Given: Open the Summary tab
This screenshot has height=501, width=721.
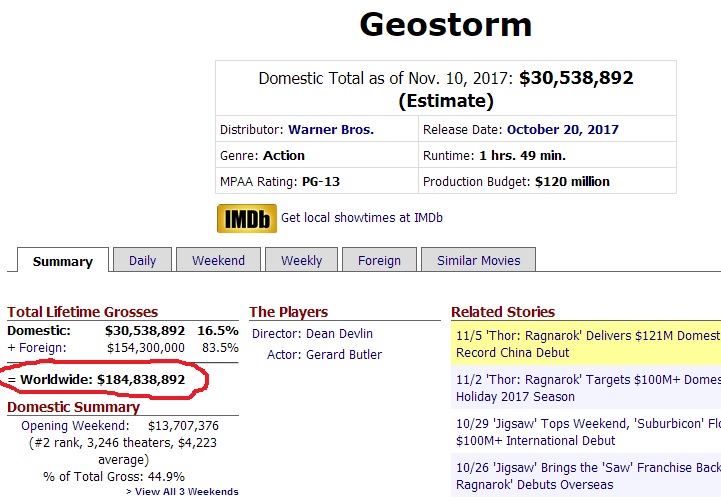Looking at the screenshot, I should tap(63, 261).
